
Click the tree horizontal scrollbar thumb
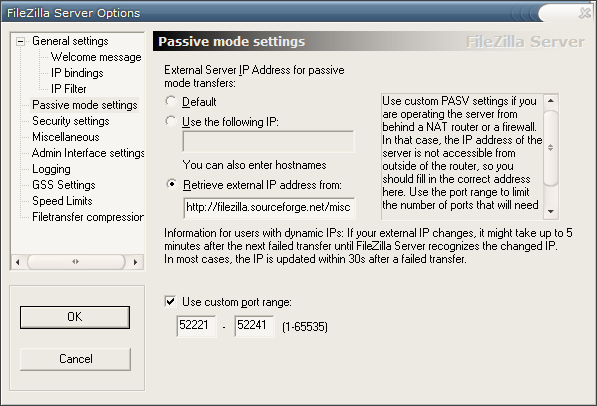(x=76, y=262)
